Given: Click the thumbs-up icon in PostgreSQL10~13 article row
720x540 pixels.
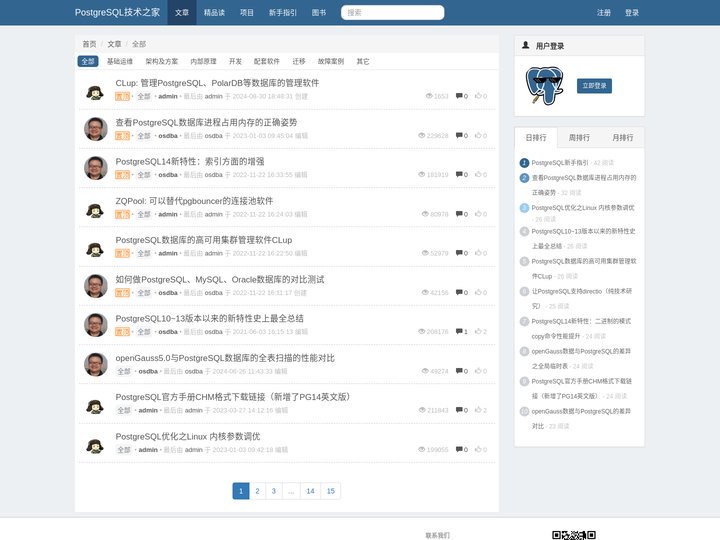Looking at the screenshot, I should click(x=478, y=331).
